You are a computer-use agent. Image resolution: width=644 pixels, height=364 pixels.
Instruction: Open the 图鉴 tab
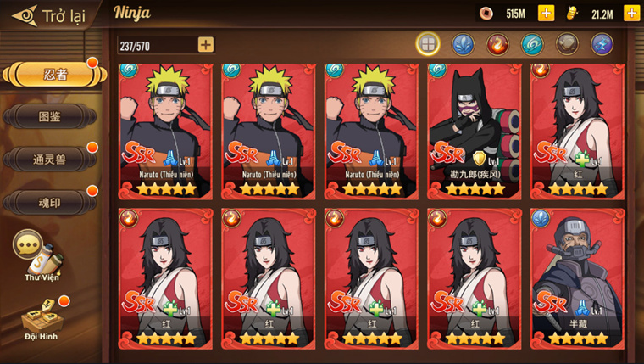[x=50, y=116]
